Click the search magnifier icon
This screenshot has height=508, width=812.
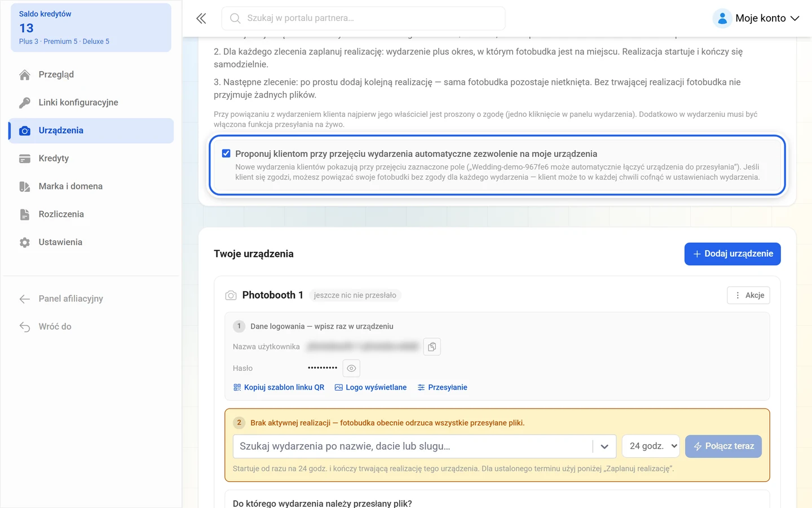(x=235, y=18)
